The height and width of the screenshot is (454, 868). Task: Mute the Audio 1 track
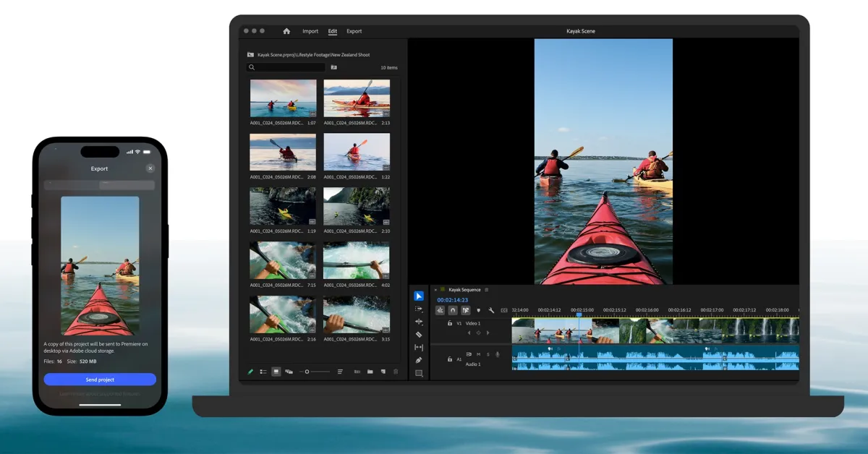click(478, 354)
